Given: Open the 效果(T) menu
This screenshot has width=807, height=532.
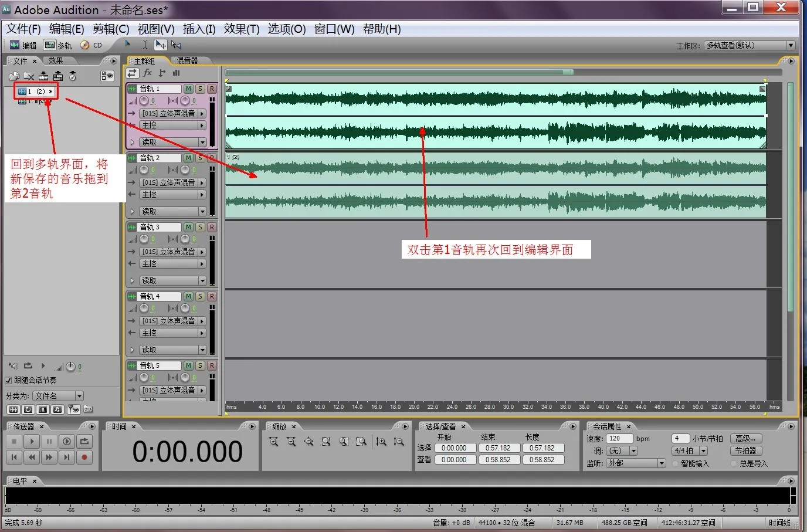Looking at the screenshot, I should [241, 29].
